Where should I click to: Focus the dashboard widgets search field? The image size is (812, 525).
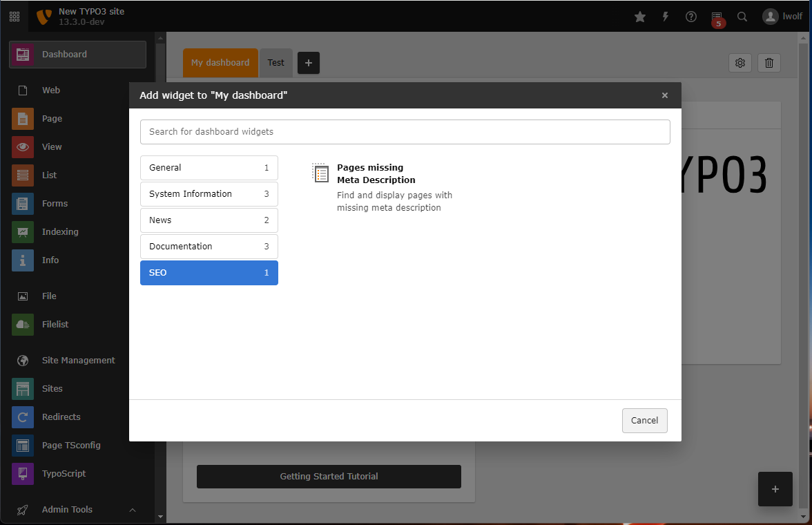click(405, 132)
